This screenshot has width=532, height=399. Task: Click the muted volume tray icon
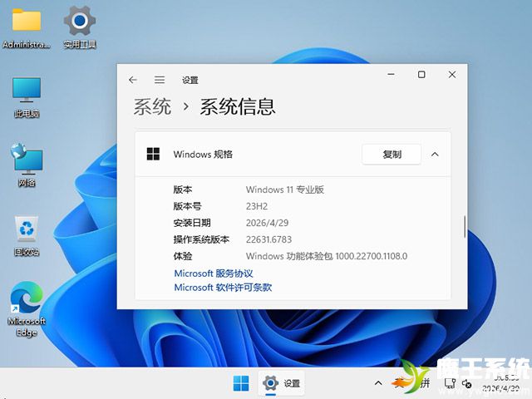click(466, 384)
